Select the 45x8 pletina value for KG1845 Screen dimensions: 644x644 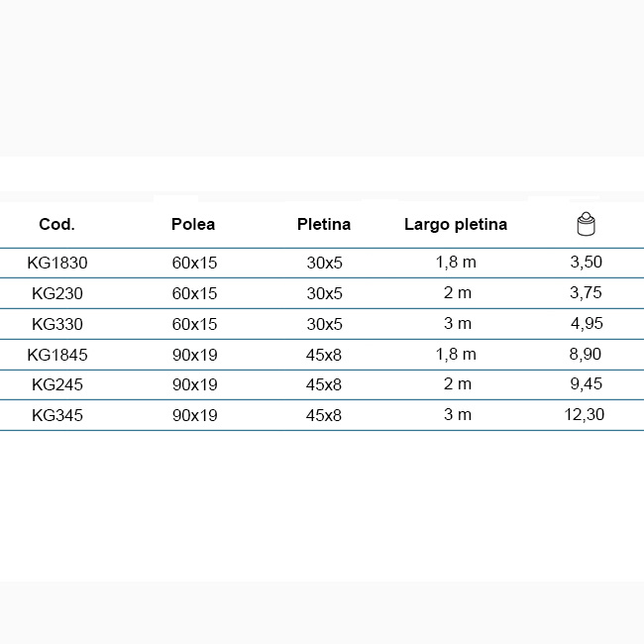pos(324,355)
